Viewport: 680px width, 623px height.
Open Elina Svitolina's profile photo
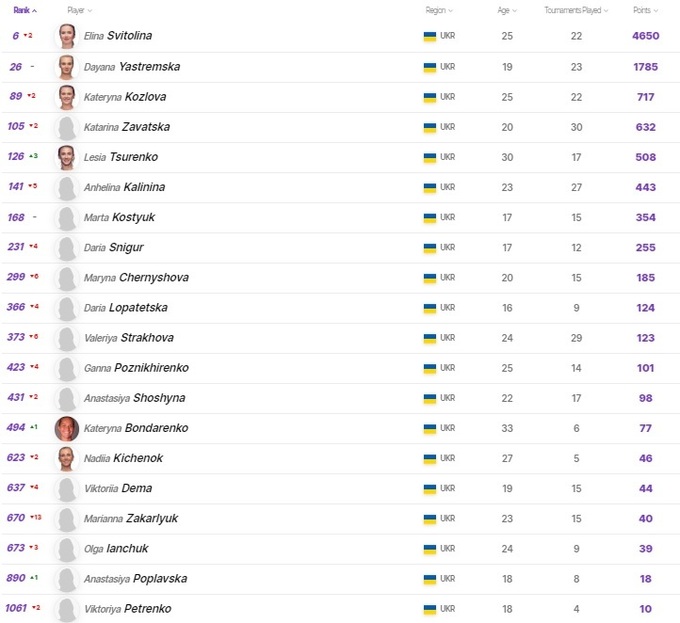tap(67, 36)
